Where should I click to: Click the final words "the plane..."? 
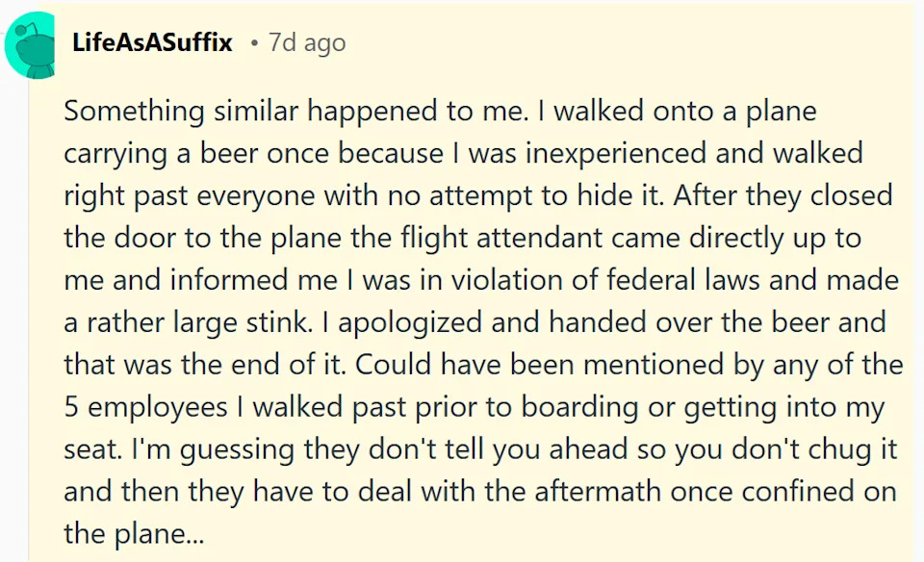(134, 534)
